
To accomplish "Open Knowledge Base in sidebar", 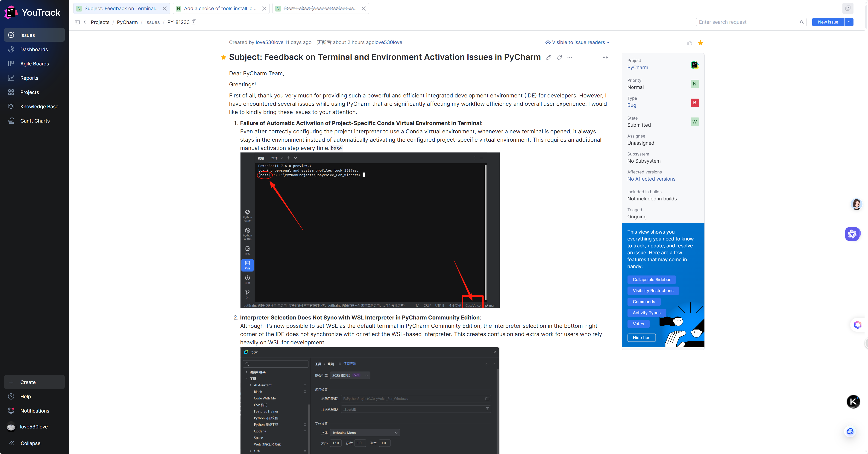I will (x=39, y=106).
